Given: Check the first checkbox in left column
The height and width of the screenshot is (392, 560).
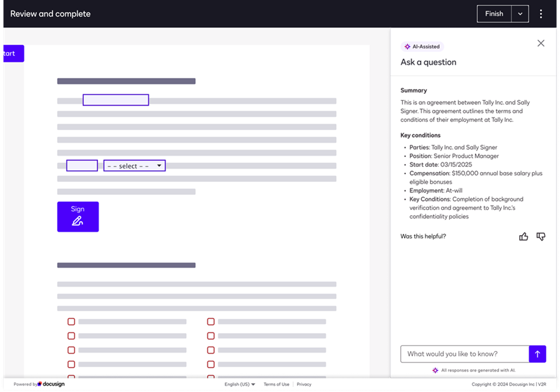Looking at the screenshot, I should [x=71, y=321].
